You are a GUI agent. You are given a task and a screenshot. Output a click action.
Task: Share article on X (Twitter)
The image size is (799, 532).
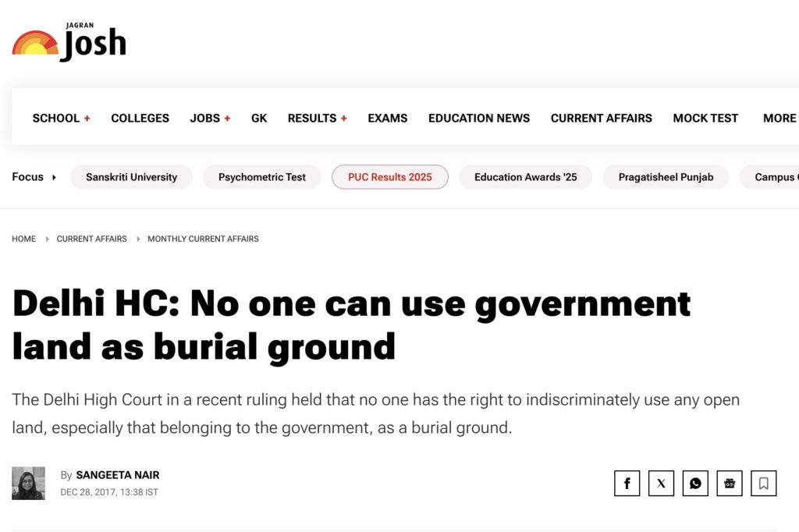click(x=661, y=483)
